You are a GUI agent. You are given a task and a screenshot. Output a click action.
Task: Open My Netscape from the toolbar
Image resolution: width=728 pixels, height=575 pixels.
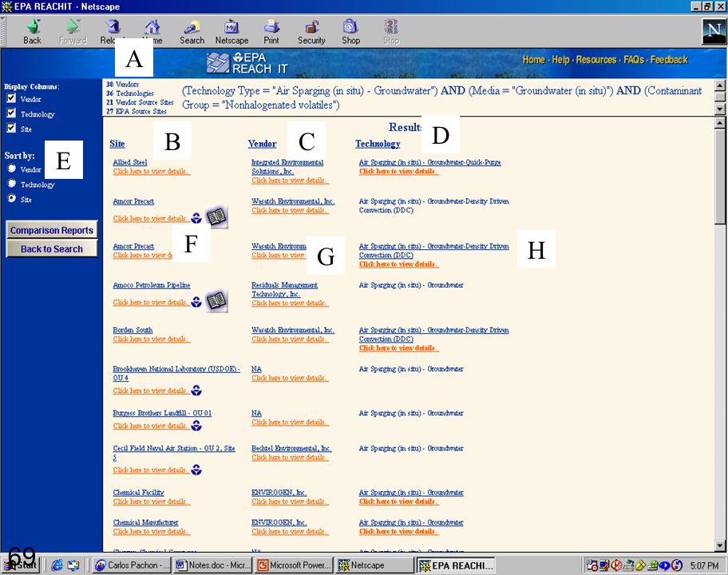coord(231,27)
